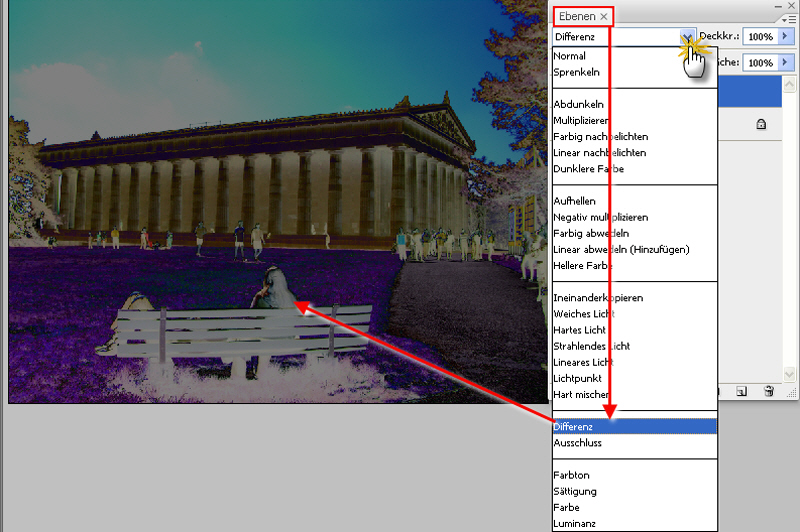Pick Luminanz from blend mode list
The width and height of the screenshot is (800, 532).
[x=576, y=523]
